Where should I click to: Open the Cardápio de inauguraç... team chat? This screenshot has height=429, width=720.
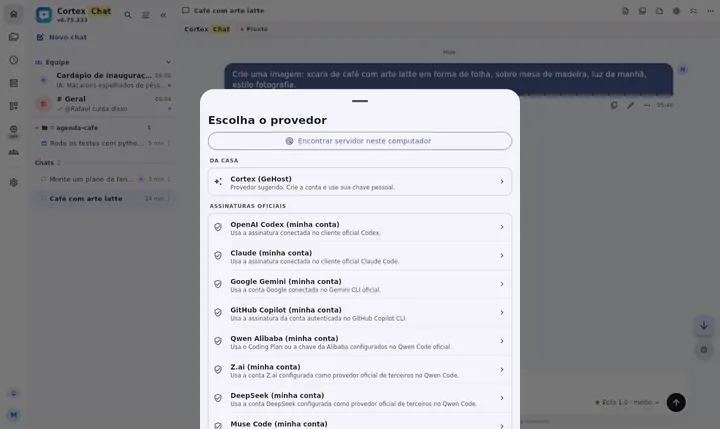coord(104,80)
